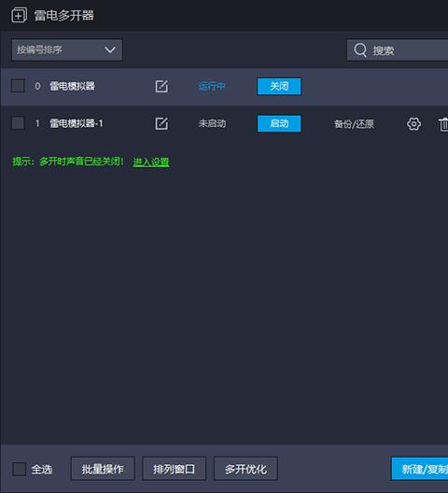Tick the checkbox for 雷电模拟器-1

pos(18,123)
